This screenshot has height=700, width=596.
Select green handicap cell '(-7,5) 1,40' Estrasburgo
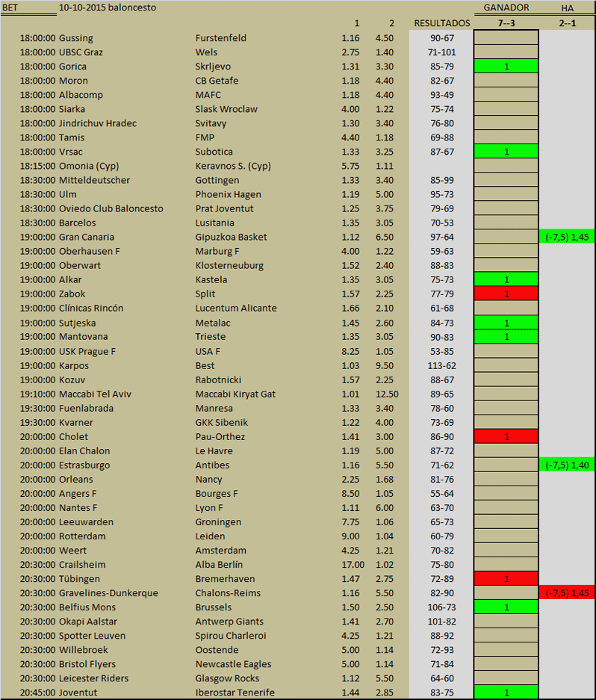(x=568, y=465)
